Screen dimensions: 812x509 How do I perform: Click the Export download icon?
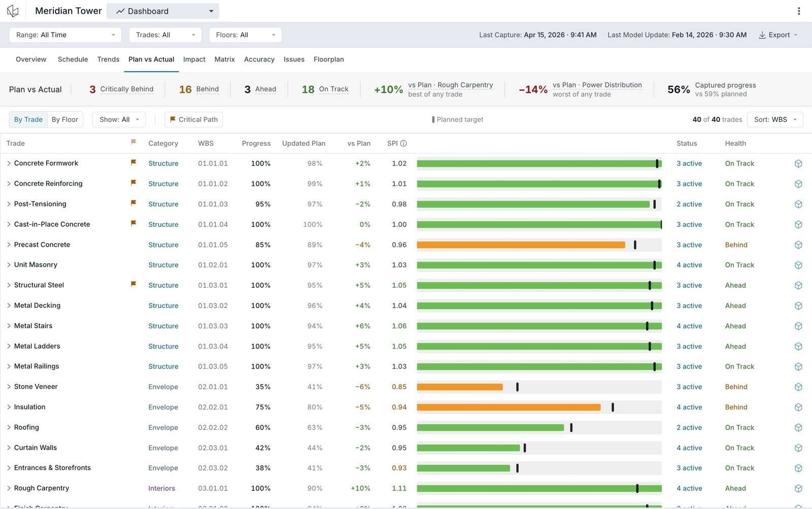pos(762,35)
